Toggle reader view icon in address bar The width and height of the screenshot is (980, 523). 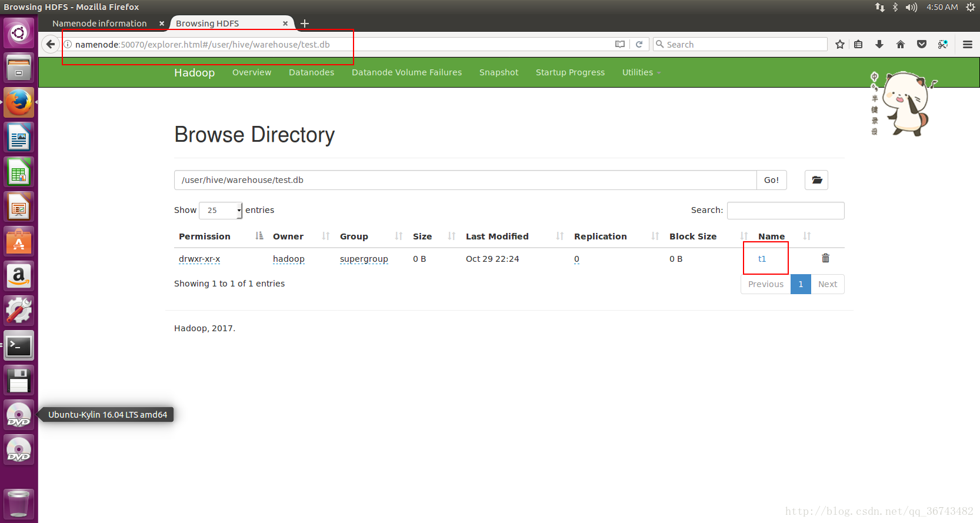(x=620, y=44)
